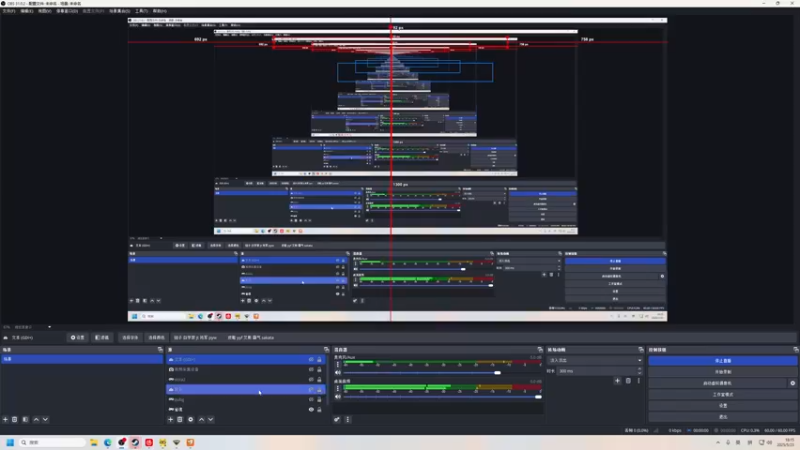Image resolution: width=800 pixels, height=450 pixels.
Task: Open the File menu
Action: coord(9,11)
